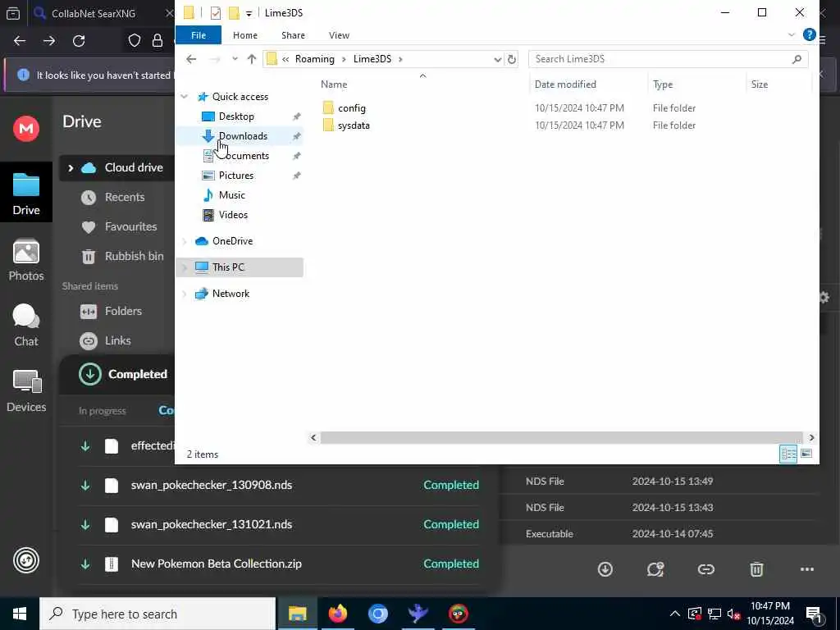
Task: Click the horizontal scrollbar in Explorer
Action: coord(561,438)
